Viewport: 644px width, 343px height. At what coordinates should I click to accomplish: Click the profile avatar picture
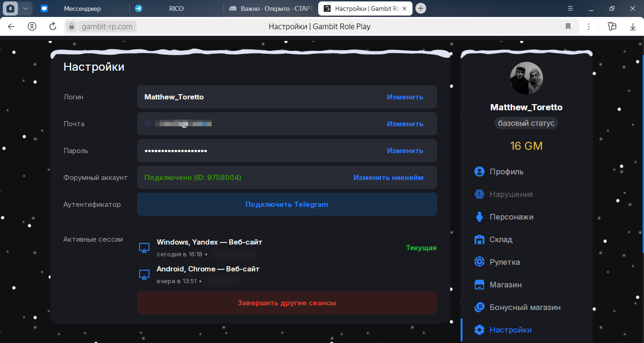coord(527,78)
